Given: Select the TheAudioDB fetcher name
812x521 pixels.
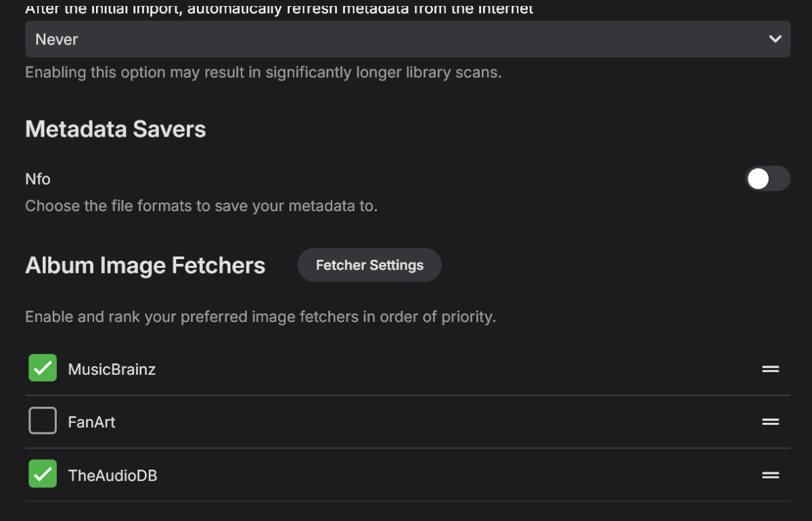Looking at the screenshot, I should point(112,476).
